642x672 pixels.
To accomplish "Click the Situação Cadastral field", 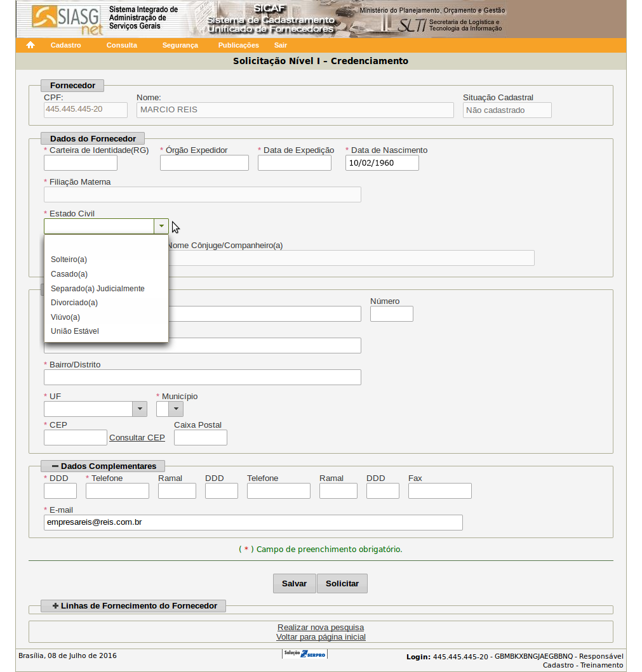I will (x=507, y=110).
